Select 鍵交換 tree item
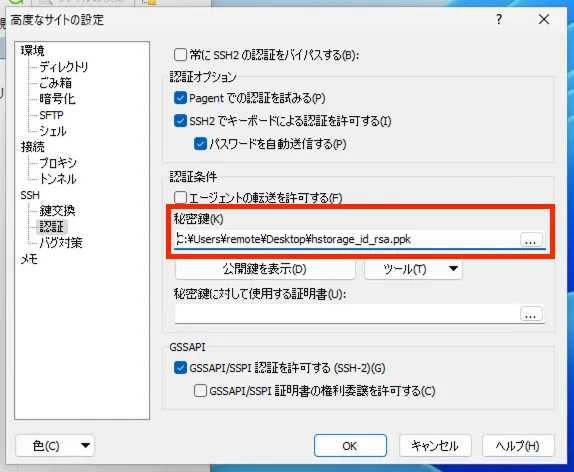 [57, 211]
